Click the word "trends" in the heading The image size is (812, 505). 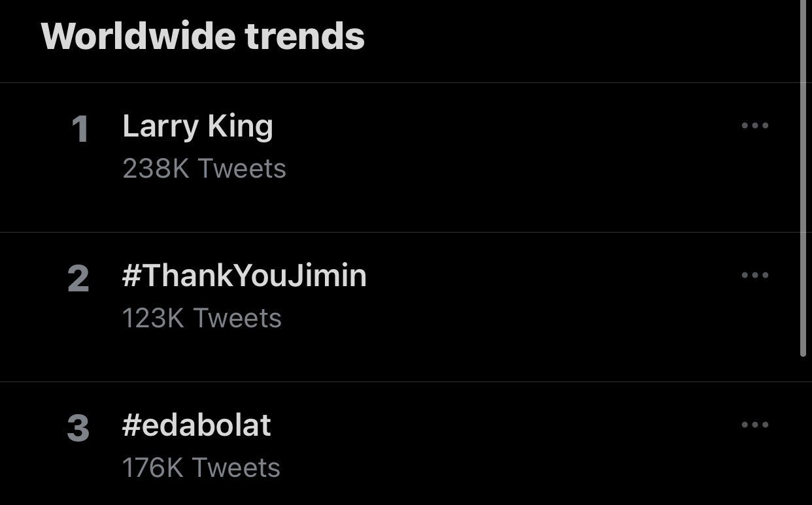(x=305, y=35)
